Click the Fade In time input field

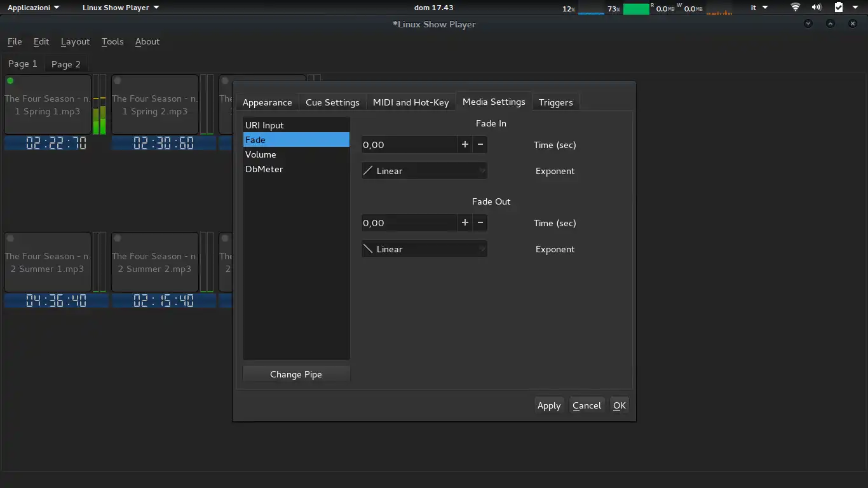(x=409, y=145)
